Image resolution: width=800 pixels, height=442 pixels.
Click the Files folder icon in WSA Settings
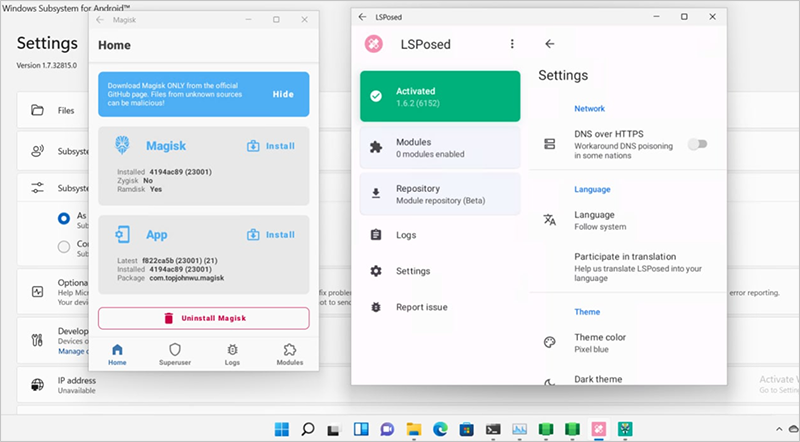(x=37, y=110)
